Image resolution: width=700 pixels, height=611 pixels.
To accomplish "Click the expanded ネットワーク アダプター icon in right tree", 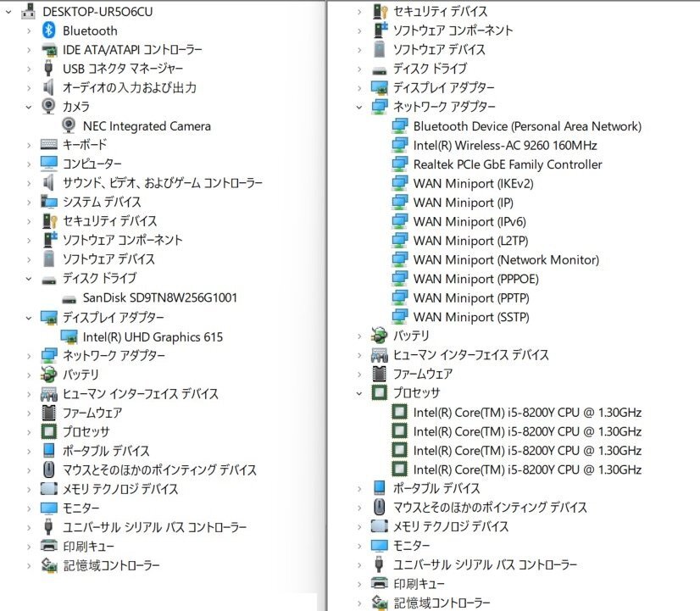I will [x=380, y=107].
